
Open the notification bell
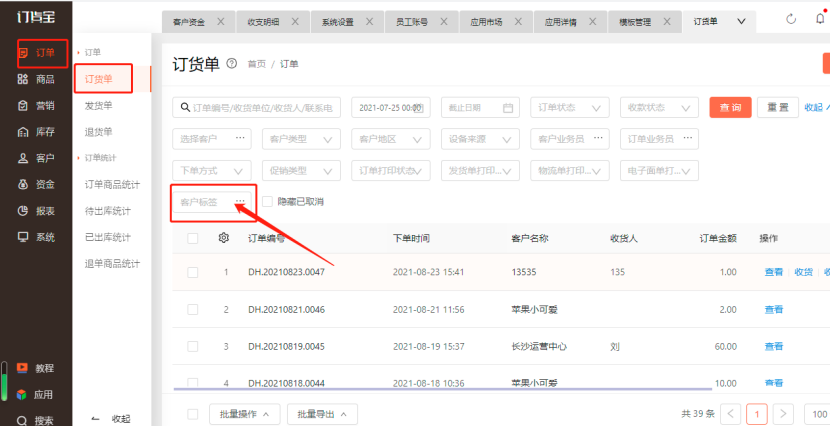820,19
